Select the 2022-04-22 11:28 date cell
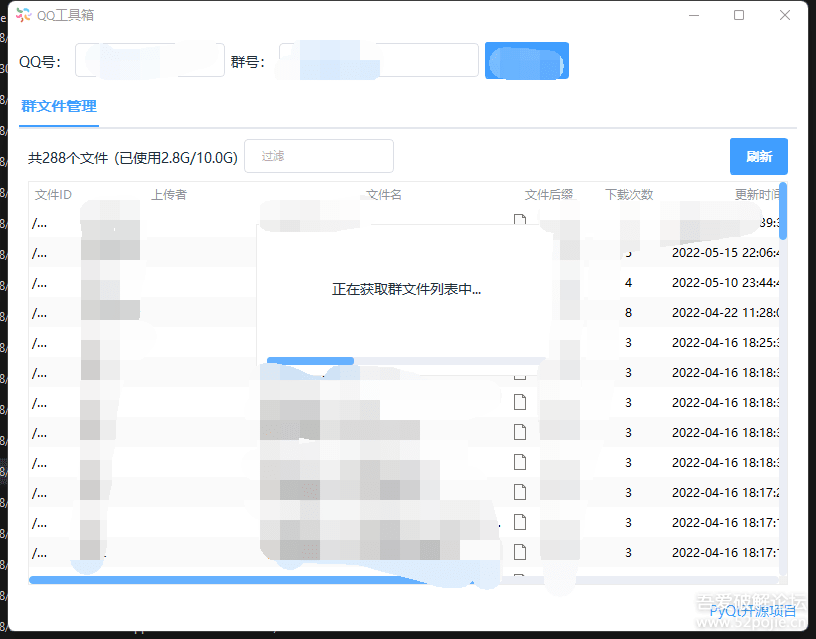 725,313
